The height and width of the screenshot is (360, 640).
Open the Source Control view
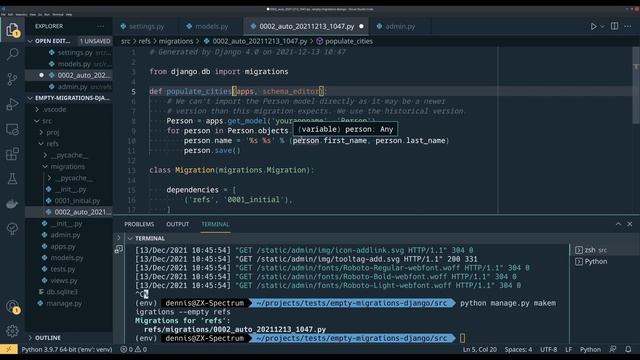12,79
